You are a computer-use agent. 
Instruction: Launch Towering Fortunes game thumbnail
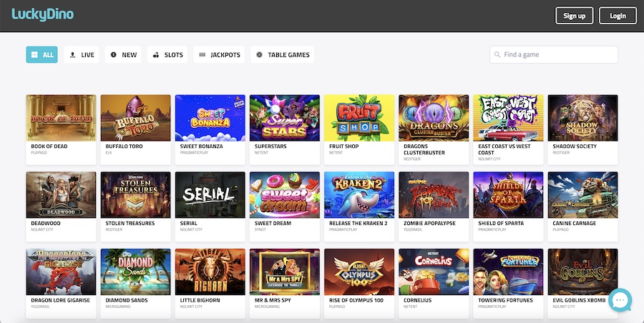(x=508, y=272)
